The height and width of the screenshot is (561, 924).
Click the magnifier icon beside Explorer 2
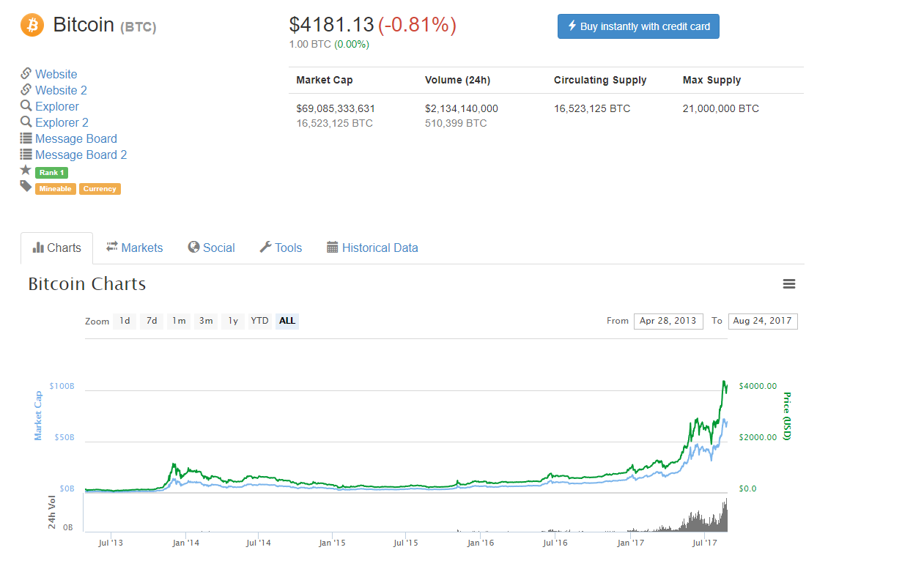[26, 122]
